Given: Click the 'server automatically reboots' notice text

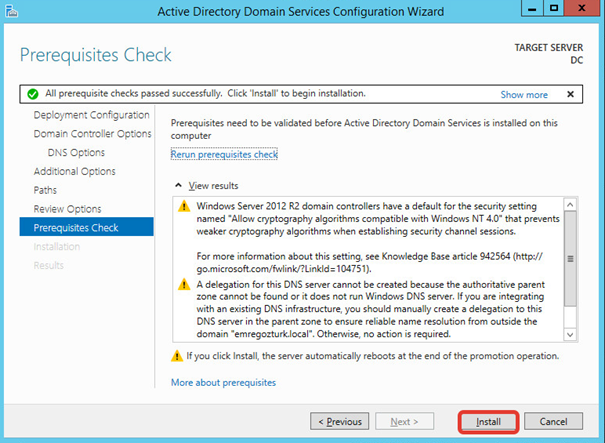Looking at the screenshot, I should (x=372, y=356).
